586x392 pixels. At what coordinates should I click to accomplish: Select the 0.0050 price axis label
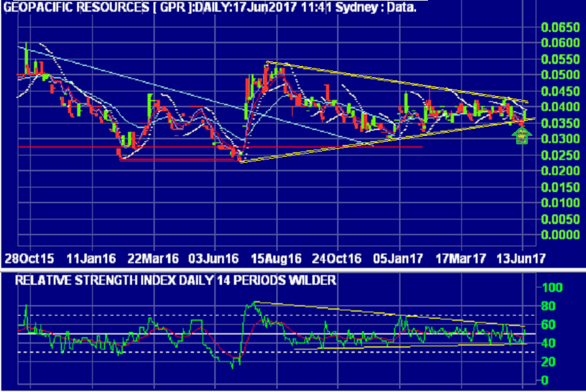click(x=561, y=219)
